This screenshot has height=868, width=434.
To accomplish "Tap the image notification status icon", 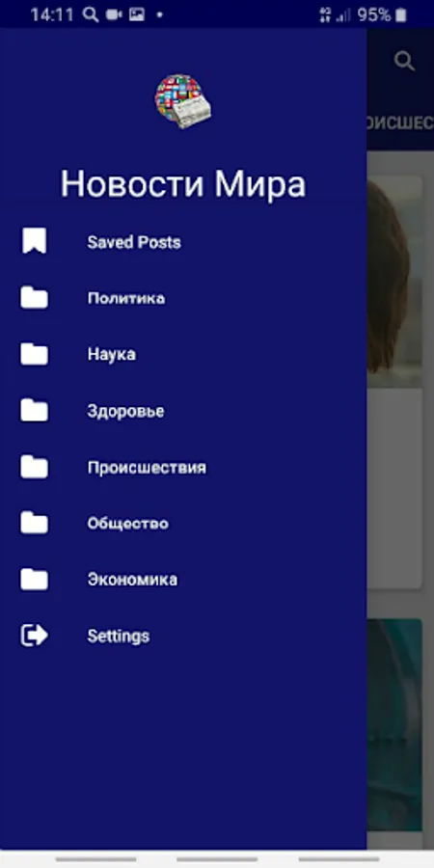I will [137, 14].
